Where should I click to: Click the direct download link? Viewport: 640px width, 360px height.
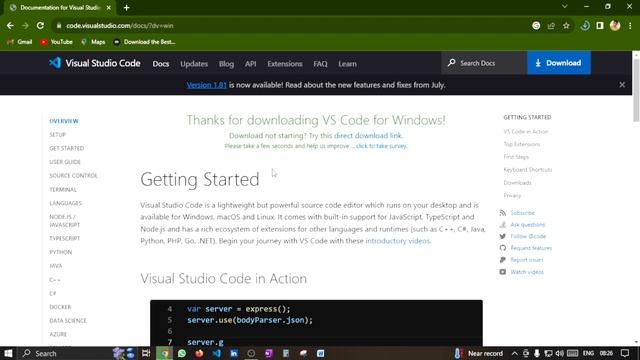tap(368, 136)
